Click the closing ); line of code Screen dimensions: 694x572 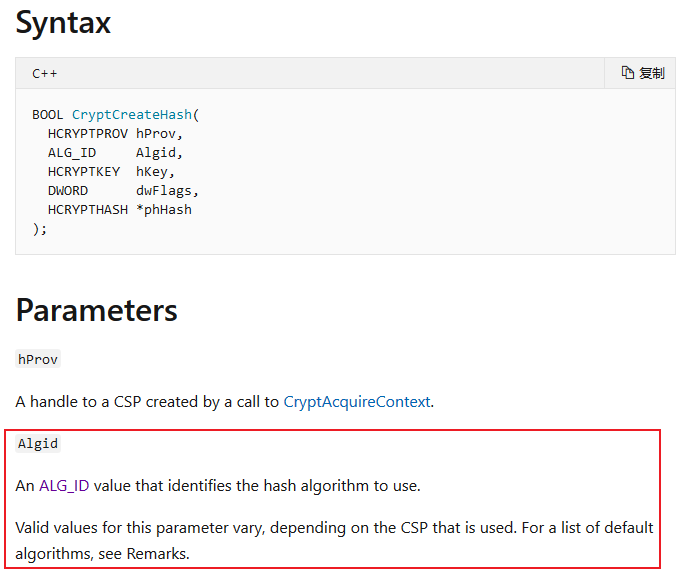[39, 229]
